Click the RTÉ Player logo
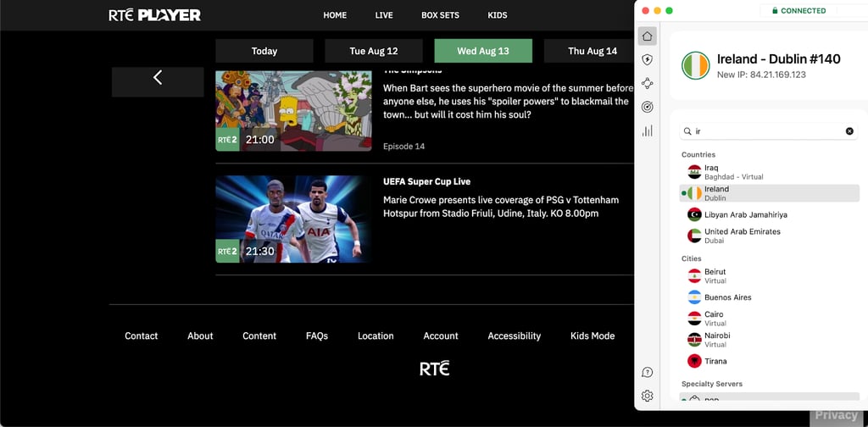The image size is (868, 427). tap(154, 15)
